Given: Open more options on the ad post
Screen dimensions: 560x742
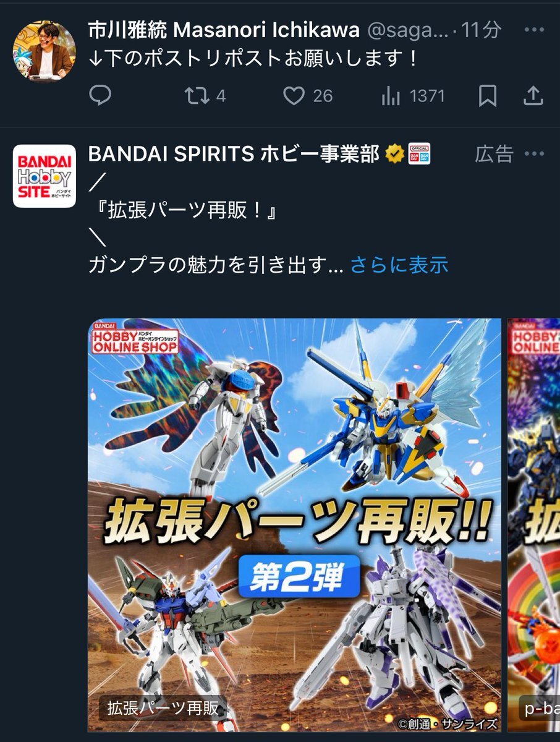Looking at the screenshot, I should [x=533, y=153].
